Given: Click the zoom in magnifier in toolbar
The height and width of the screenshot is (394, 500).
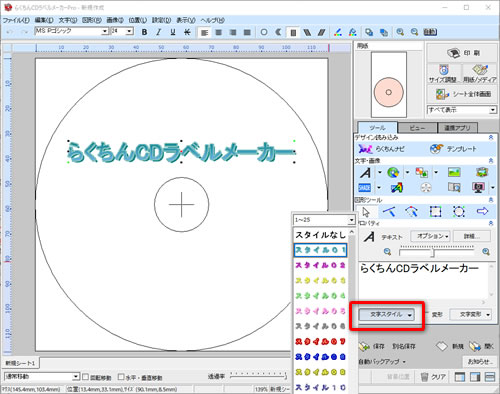Looking at the screenshot, I should click(400, 32).
